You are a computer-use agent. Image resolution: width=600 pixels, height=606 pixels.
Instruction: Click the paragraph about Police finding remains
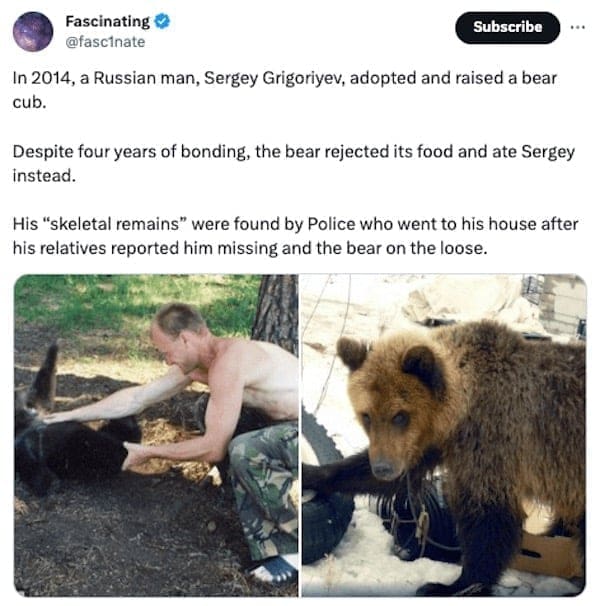(295, 237)
